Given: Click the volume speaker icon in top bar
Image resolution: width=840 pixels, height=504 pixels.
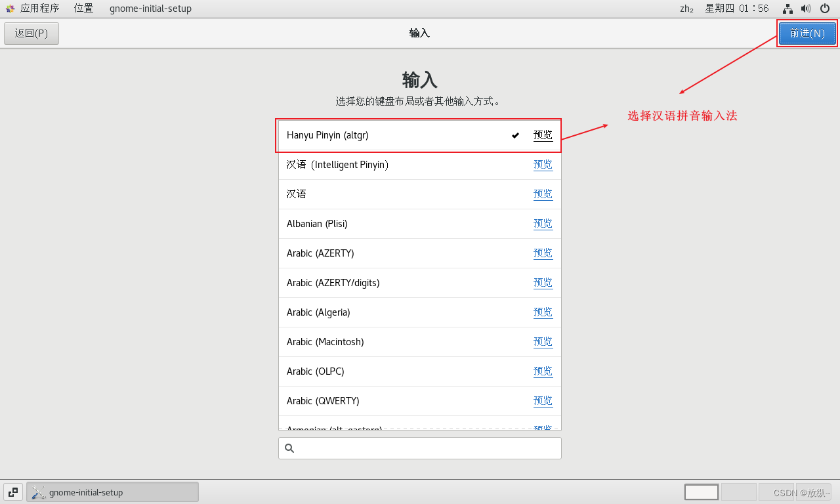Looking at the screenshot, I should pyautogui.click(x=806, y=9).
